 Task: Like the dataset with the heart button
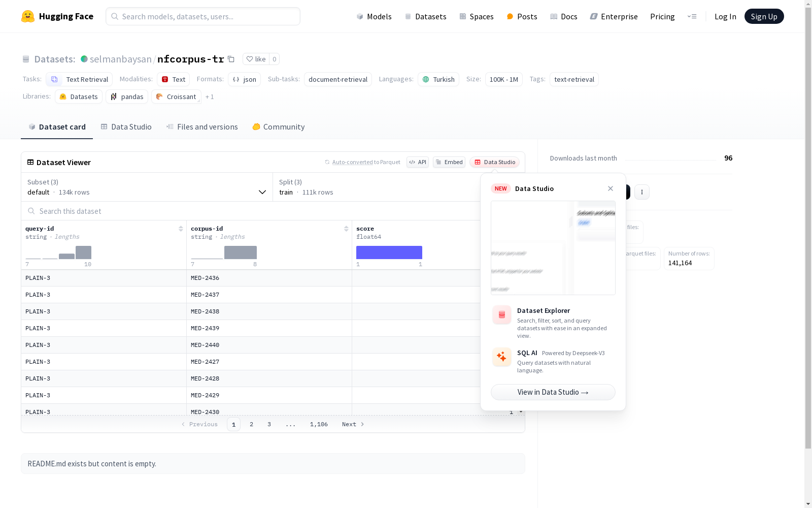pyautogui.click(x=256, y=59)
